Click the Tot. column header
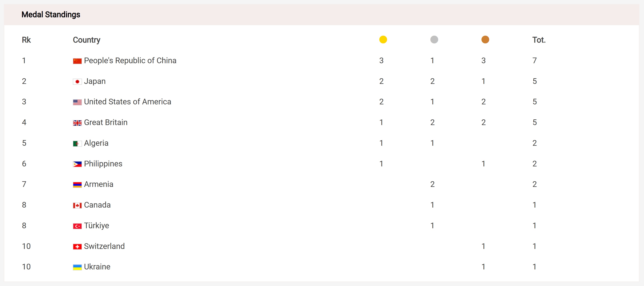 tap(539, 40)
